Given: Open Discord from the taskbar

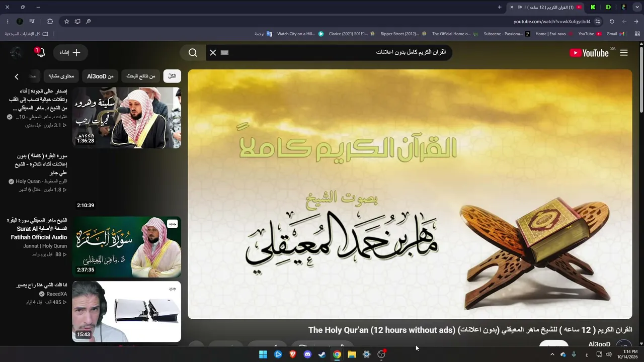Looking at the screenshot, I should coord(307,354).
